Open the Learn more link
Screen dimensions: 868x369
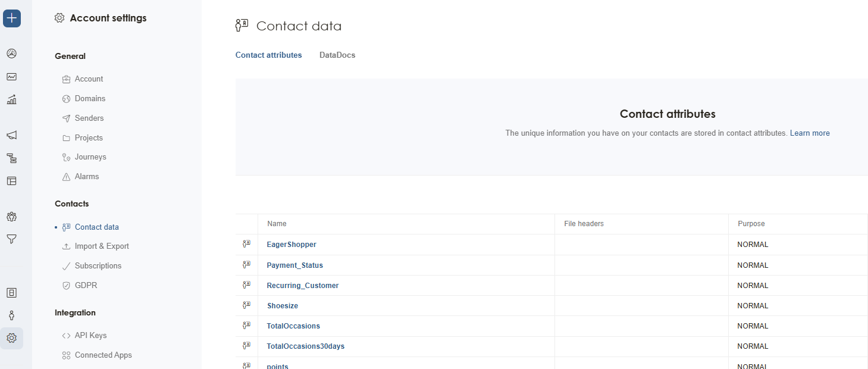(810, 133)
